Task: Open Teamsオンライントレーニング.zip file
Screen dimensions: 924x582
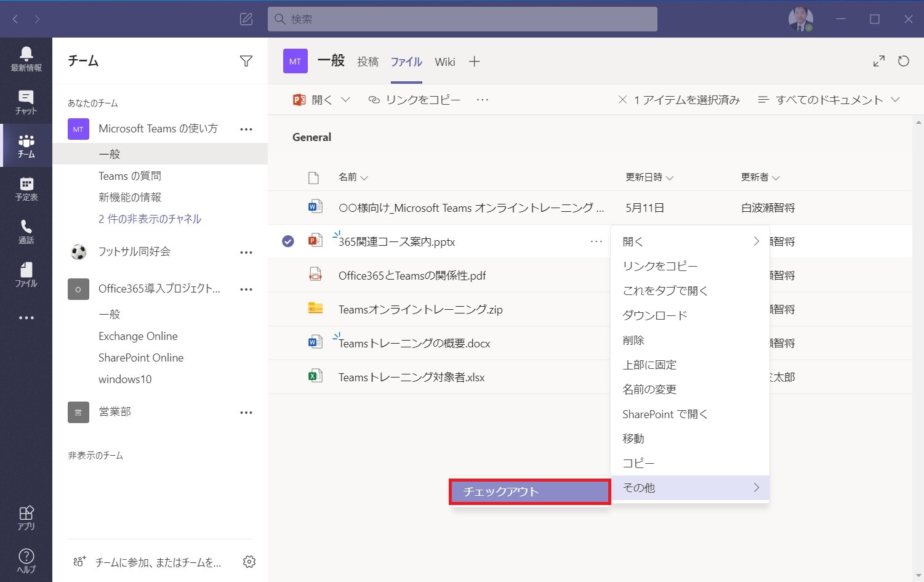Action: [420, 309]
